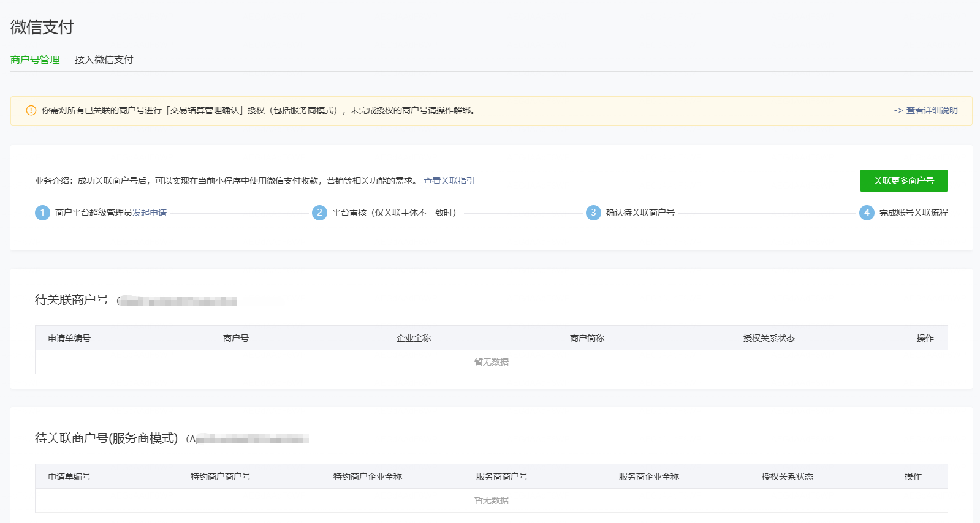The image size is (980, 523).
Task: Click the step 3 circle icon
Action: 593,213
